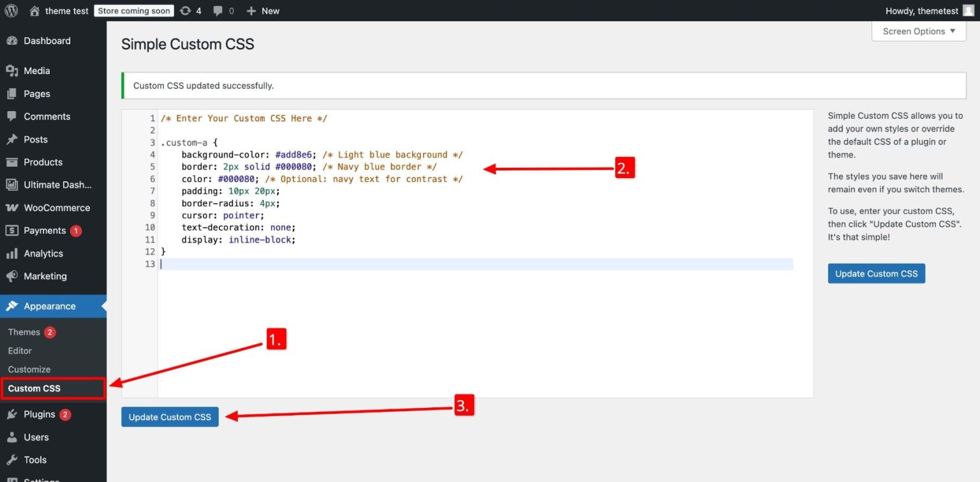Select Custom CSS under Appearance
The width and height of the screenshot is (980, 482).
[34, 388]
